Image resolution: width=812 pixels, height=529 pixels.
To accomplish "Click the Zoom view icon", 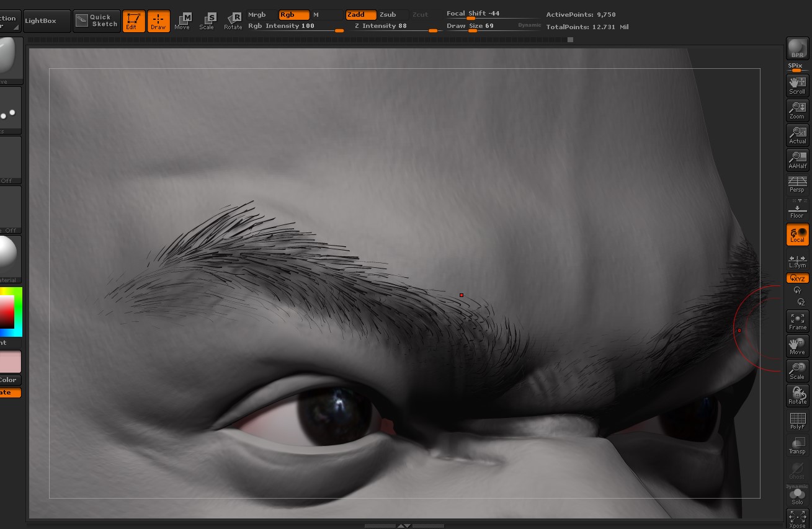I will click(797, 110).
